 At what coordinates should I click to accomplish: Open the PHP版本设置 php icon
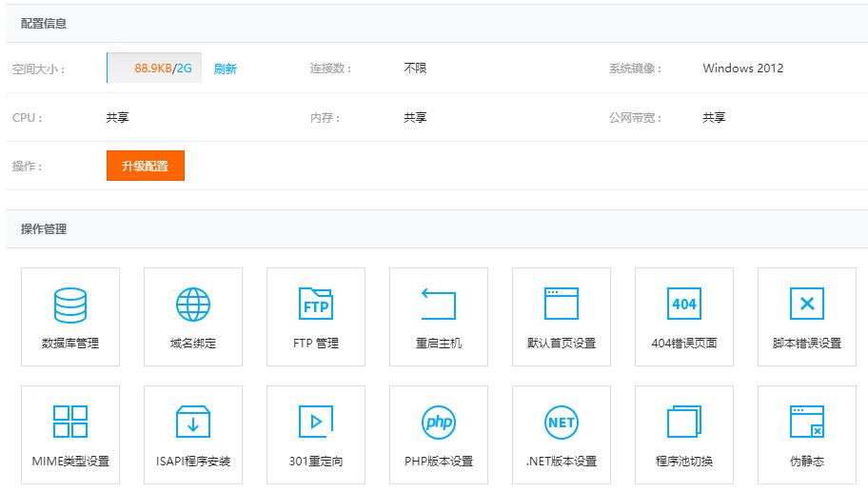click(x=439, y=423)
